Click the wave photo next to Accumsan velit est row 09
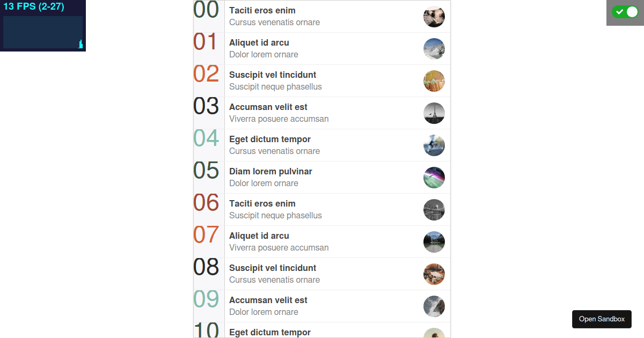This screenshot has height=338, width=644. tap(434, 306)
